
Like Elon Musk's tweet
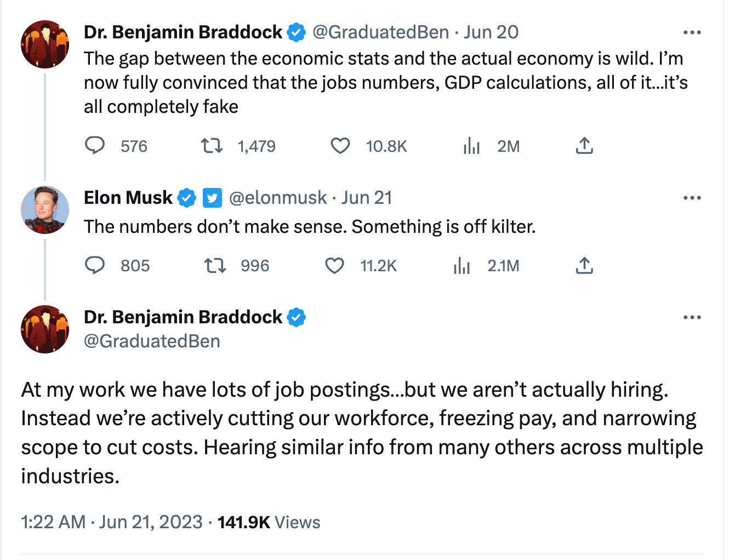(334, 266)
